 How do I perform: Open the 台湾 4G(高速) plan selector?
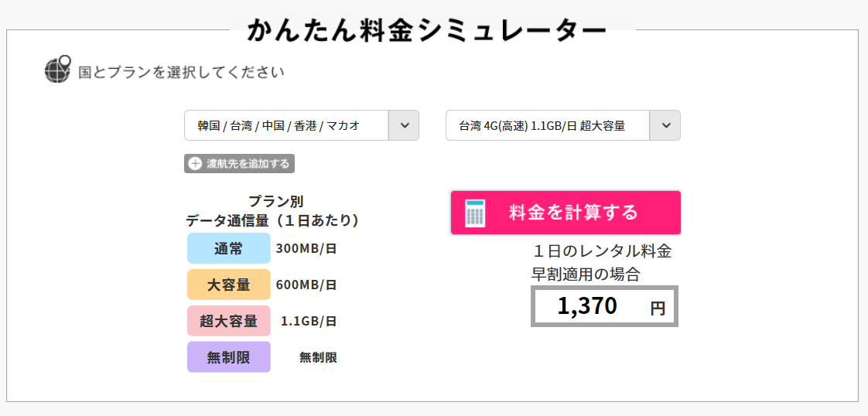point(548,125)
